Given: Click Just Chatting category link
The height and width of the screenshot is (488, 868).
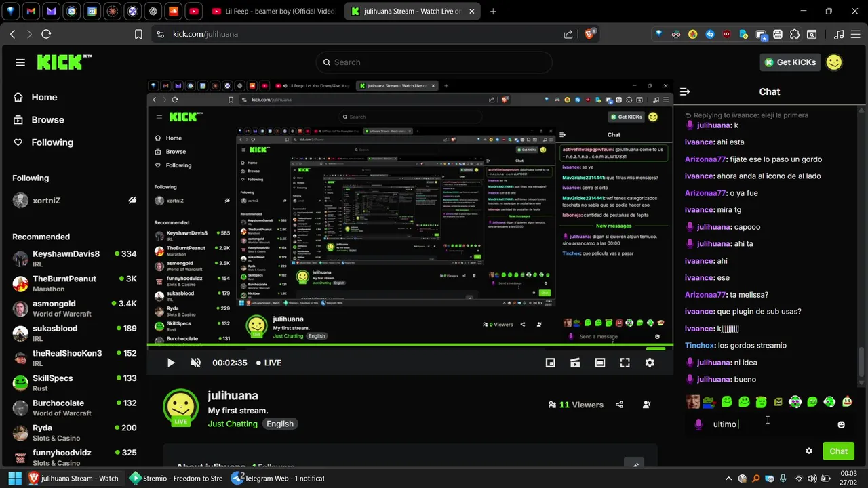Looking at the screenshot, I should click(233, 424).
